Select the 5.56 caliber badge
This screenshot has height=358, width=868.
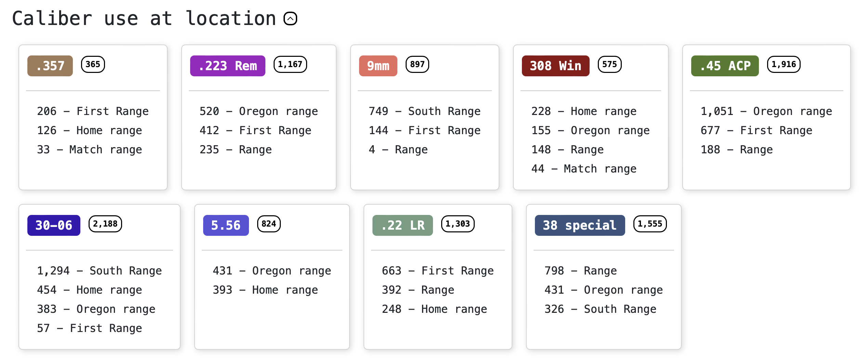point(226,225)
